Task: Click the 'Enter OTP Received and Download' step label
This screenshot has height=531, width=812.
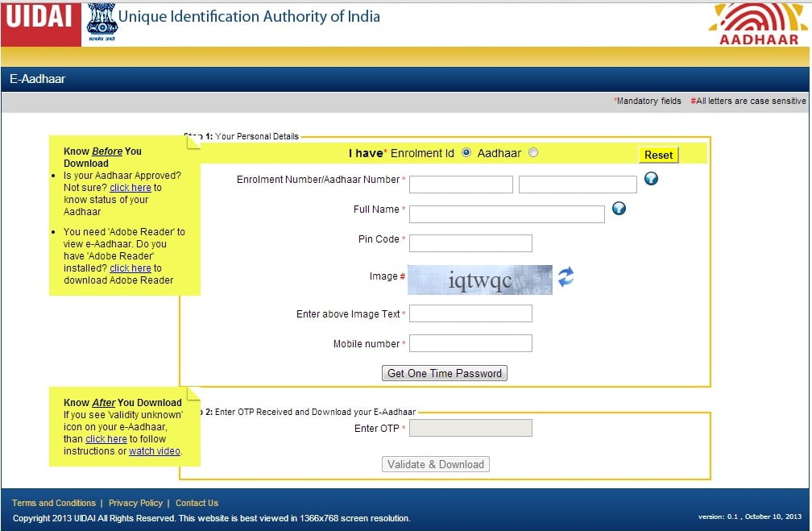Action: point(316,412)
